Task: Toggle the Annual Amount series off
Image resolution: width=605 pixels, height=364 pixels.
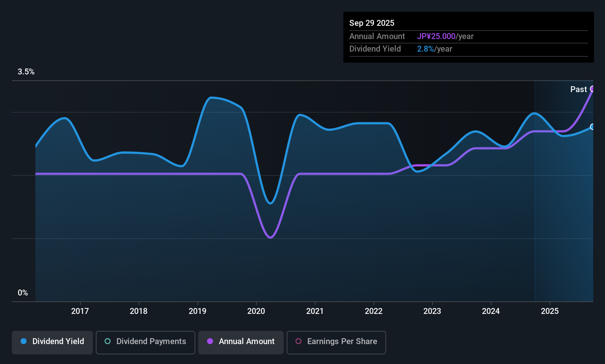Action: (241, 342)
